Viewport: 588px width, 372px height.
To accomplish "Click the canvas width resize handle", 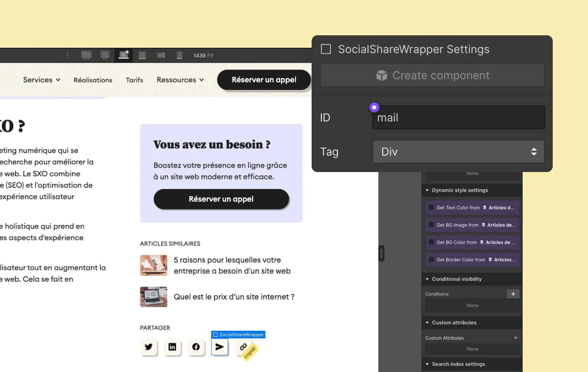I will [x=381, y=253].
